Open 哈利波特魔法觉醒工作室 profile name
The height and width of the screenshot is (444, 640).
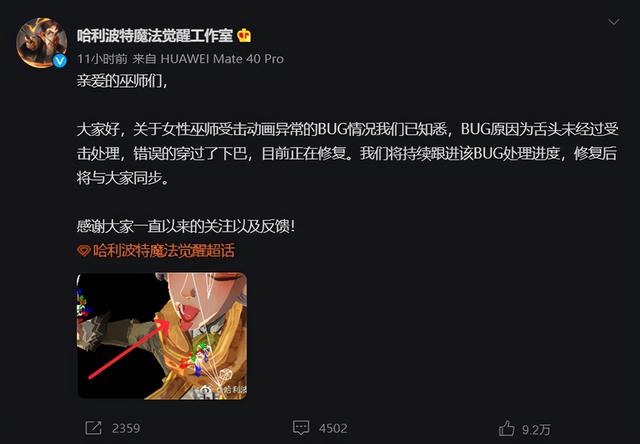click(155, 36)
